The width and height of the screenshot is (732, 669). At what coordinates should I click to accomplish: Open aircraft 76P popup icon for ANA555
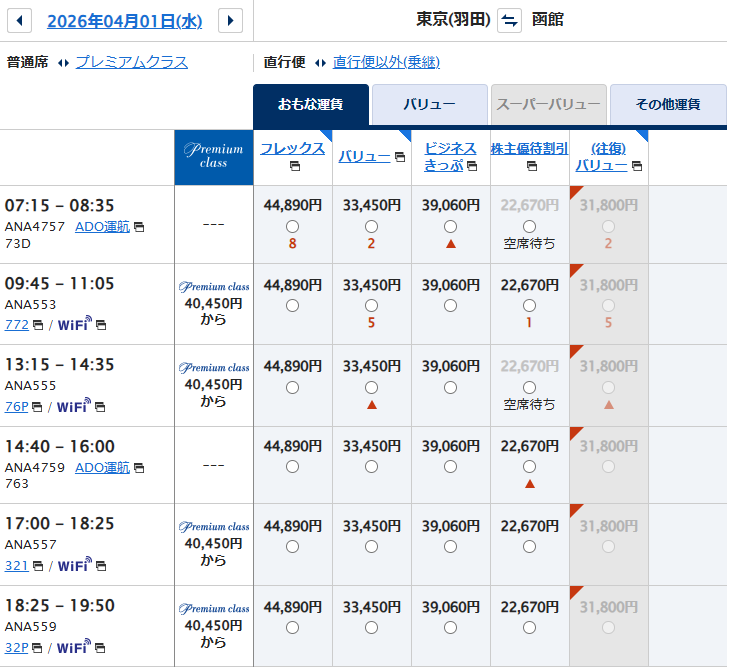(37, 407)
